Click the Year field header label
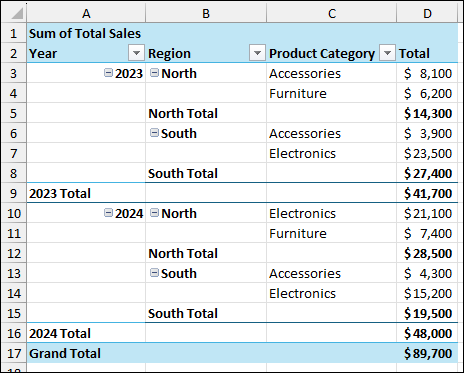This screenshot has height=373, width=464. 43,53
